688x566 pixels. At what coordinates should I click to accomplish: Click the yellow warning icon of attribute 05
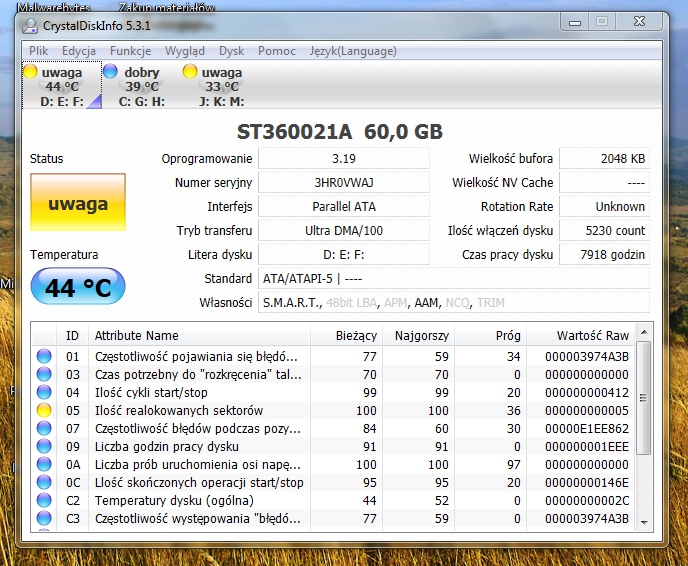(44, 410)
